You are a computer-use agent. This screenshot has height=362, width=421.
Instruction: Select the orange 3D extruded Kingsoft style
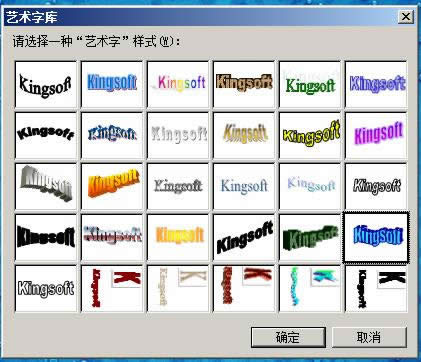click(x=112, y=186)
